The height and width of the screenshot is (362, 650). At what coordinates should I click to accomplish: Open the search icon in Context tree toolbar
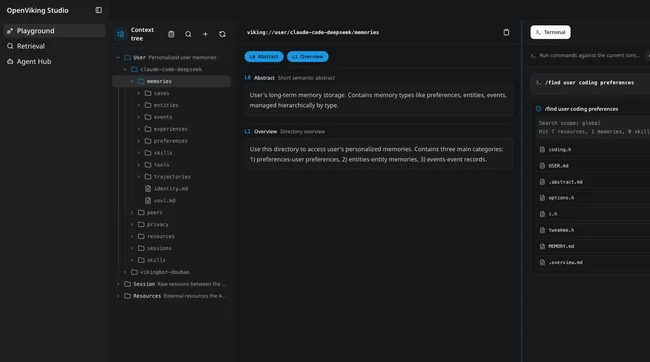pos(188,34)
